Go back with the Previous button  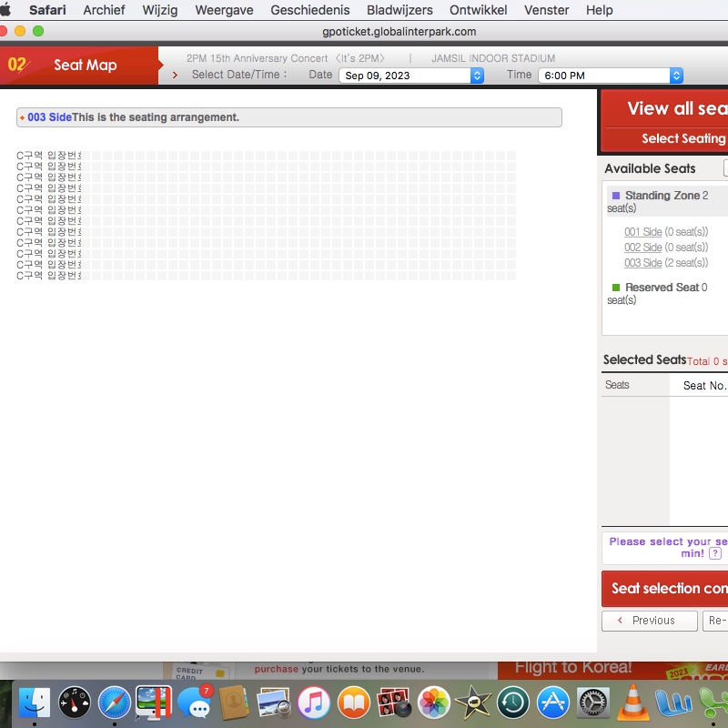click(650, 621)
